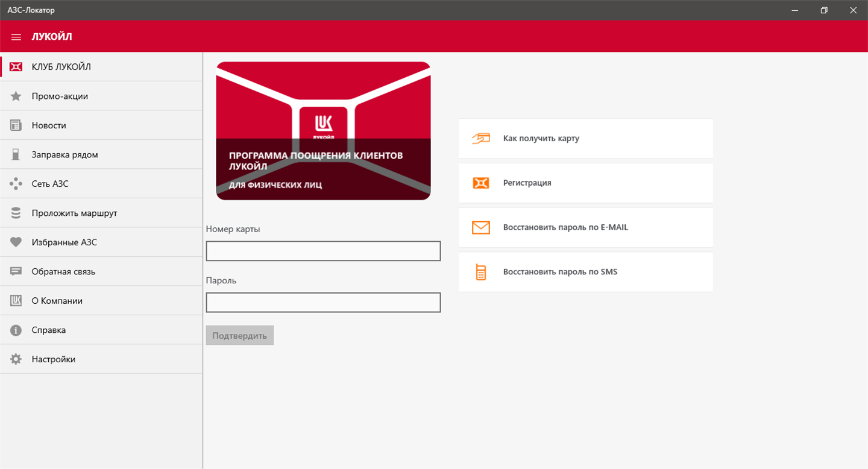Restore down the АЗС-Локатор window
Viewport: 868px width, 469px height.
[x=824, y=10]
